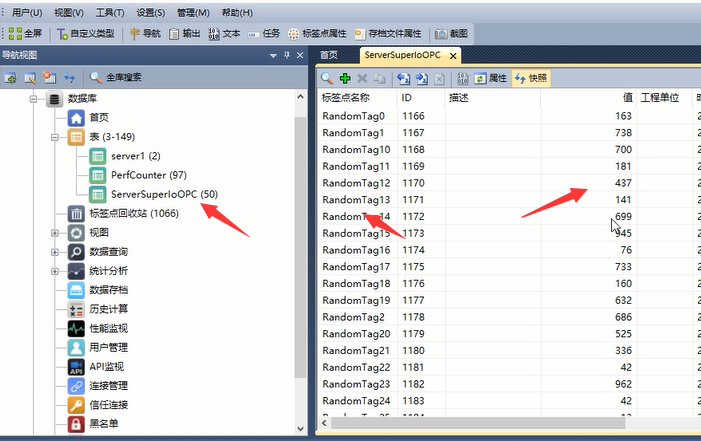Click the 信任连接 trusted connection key icon
Screen dimensions: 701x441
pos(76,405)
